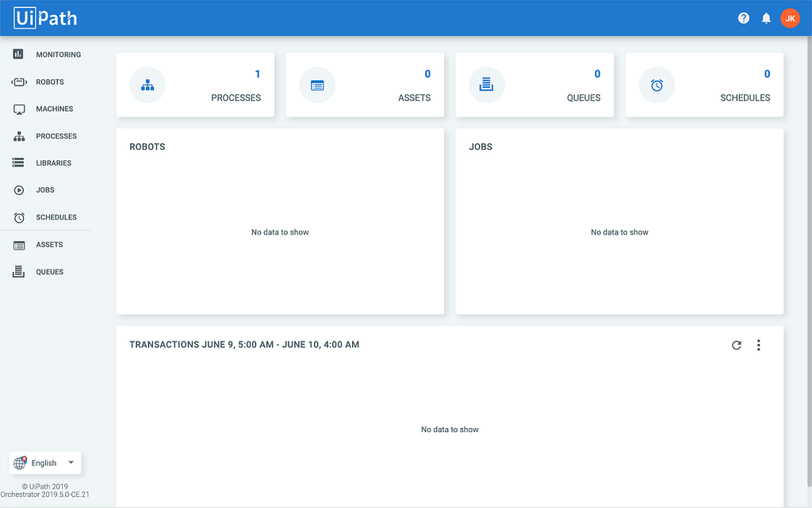Click the UiPath logo
This screenshot has height=508, width=812.
tap(45, 18)
